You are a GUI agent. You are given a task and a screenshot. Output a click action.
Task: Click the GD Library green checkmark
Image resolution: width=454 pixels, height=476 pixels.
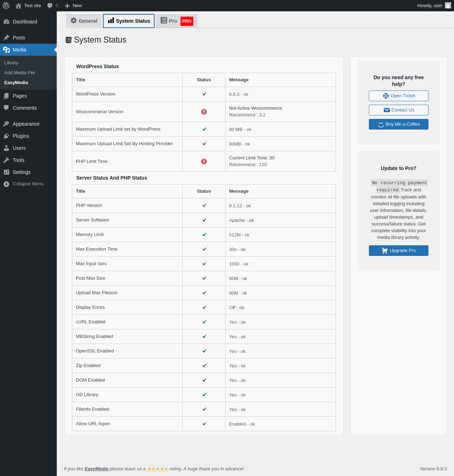coord(204,395)
